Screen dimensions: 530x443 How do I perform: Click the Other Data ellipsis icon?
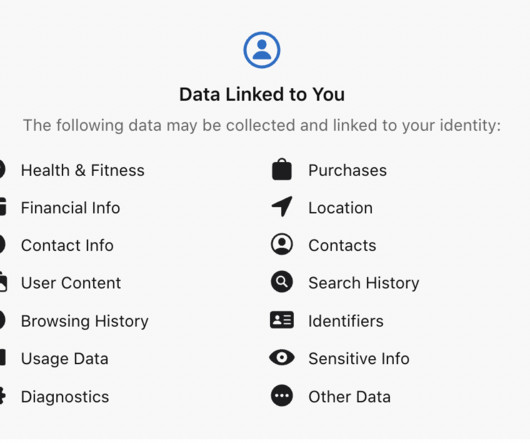click(282, 395)
